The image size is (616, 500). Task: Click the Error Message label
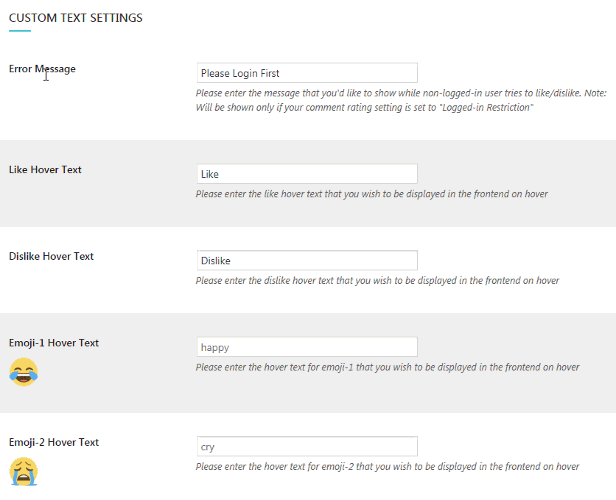pyautogui.click(x=42, y=69)
